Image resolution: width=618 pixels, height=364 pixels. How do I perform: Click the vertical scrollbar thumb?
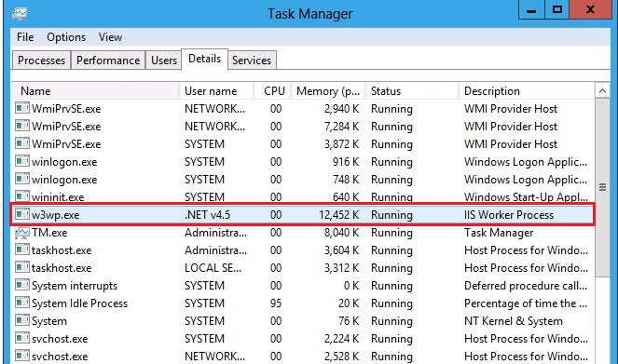click(602, 187)
